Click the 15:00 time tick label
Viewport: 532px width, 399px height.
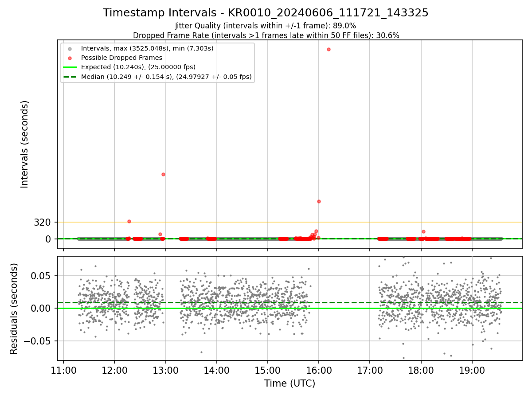(x=267, y=370)
